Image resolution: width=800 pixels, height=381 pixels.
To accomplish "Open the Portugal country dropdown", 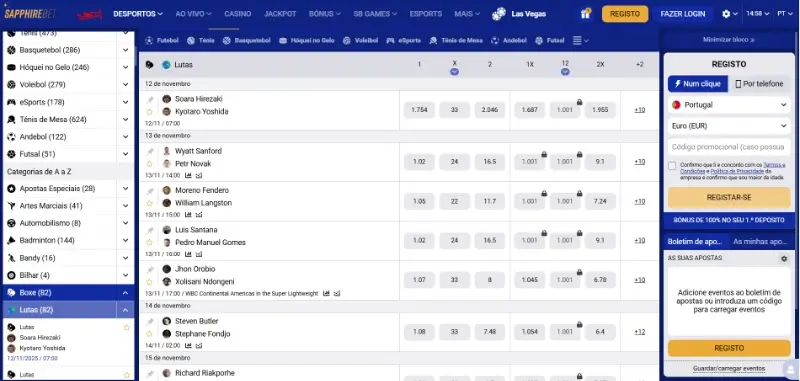I will pos(729,105).
